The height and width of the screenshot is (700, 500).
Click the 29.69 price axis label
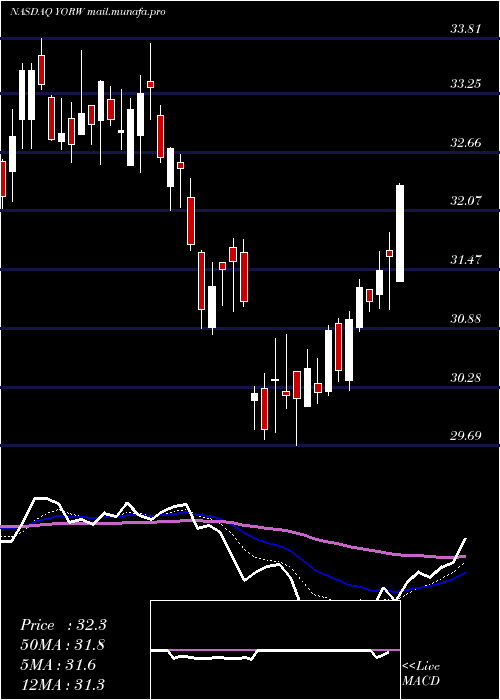466,435
